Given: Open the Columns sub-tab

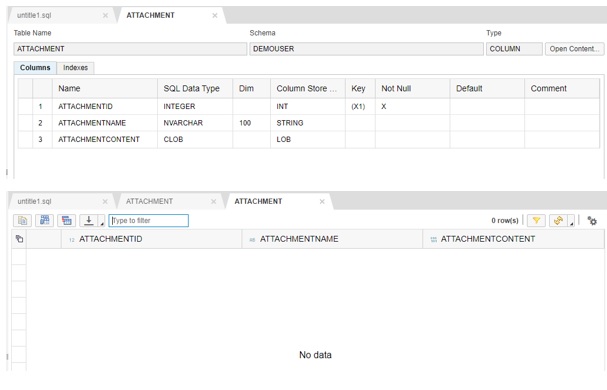Looking at the screenshot, I should (35, 68).
